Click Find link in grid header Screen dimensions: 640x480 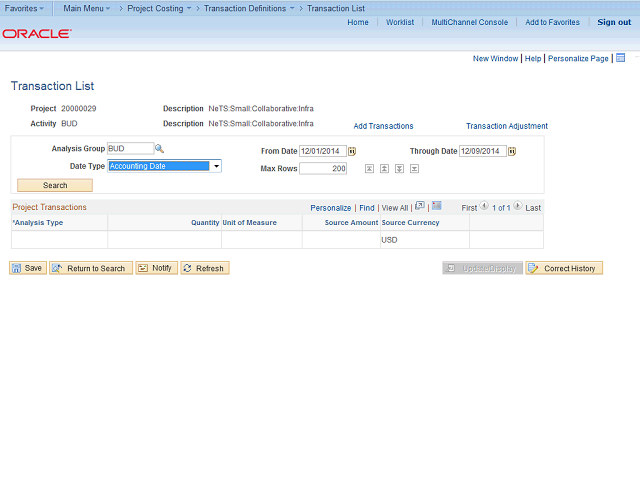pos(367,208)
